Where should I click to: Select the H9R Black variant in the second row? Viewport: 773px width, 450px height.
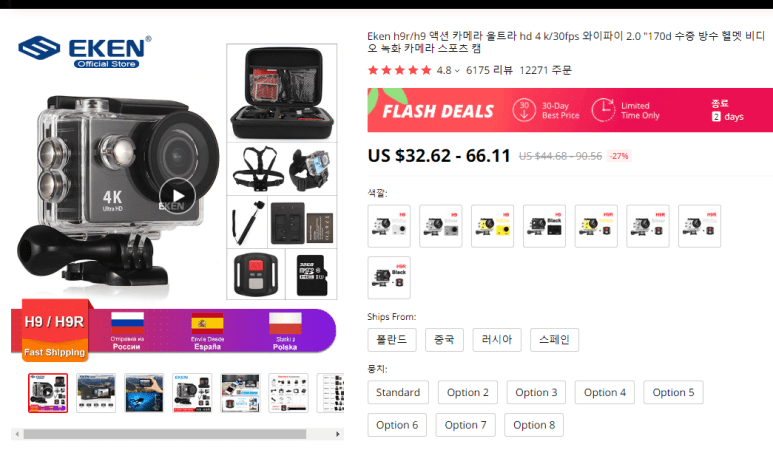pos(389,277)
